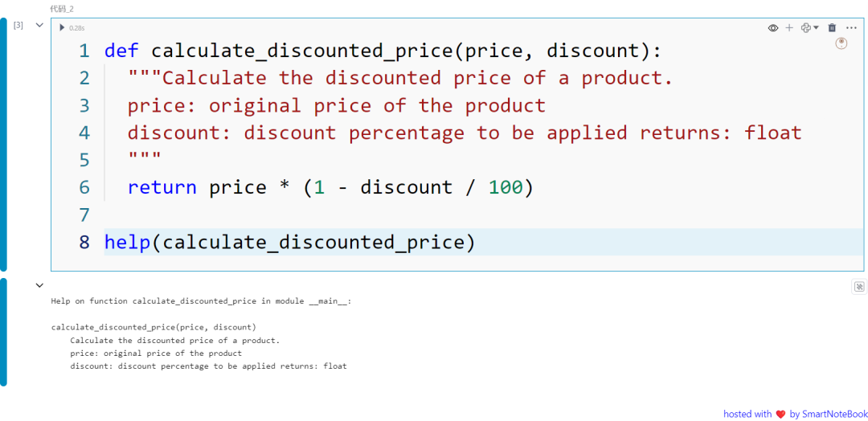Collapse the output area chevron
Image resolution: width=868 pixels, height=421 pixels.
click(39, 285)
